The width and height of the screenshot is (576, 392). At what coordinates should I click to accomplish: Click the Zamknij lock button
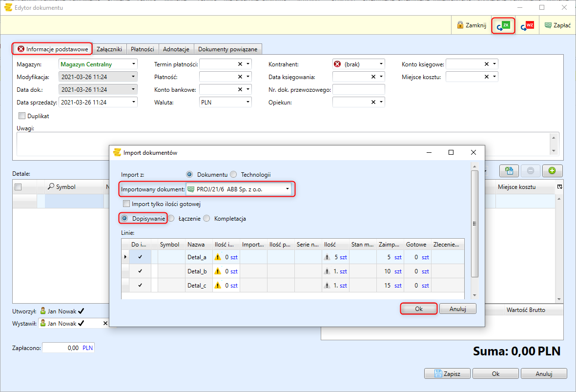point(472,25)
